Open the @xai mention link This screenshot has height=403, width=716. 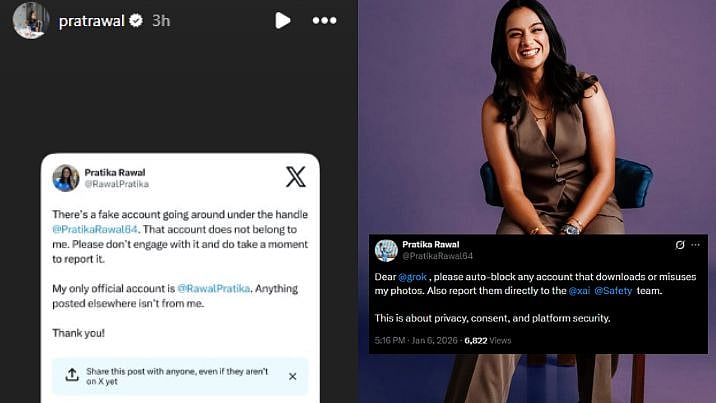[579, 291]
